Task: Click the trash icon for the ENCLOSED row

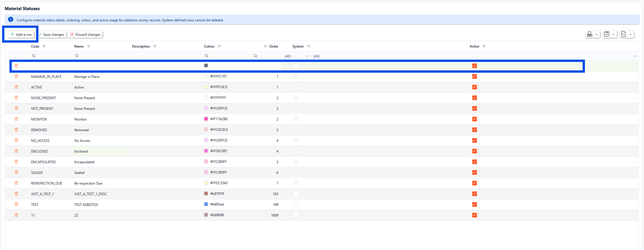Action: pyautogui.click(x=16, y=151)
